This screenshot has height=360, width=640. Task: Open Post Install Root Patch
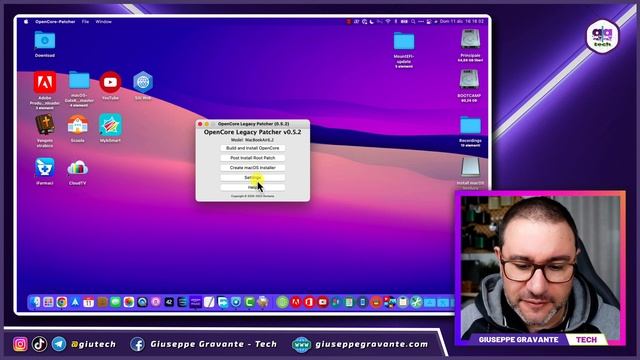coord(253,158)
